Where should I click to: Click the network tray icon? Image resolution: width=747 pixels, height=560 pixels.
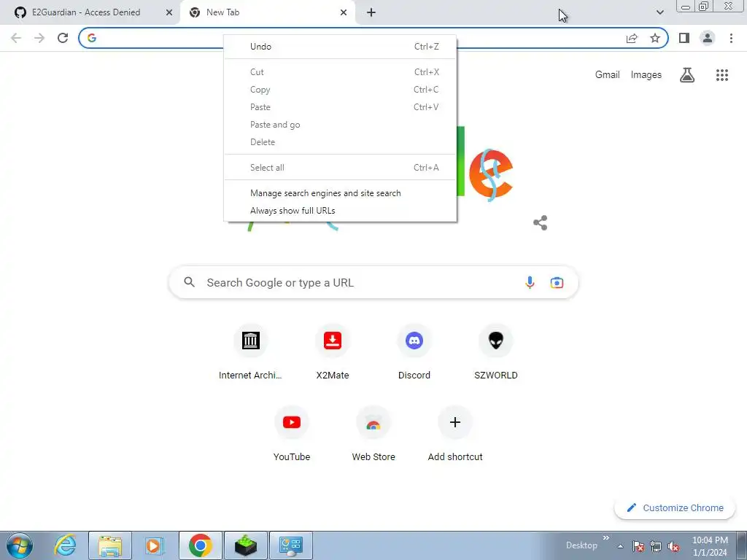click(x=656, y=546)
